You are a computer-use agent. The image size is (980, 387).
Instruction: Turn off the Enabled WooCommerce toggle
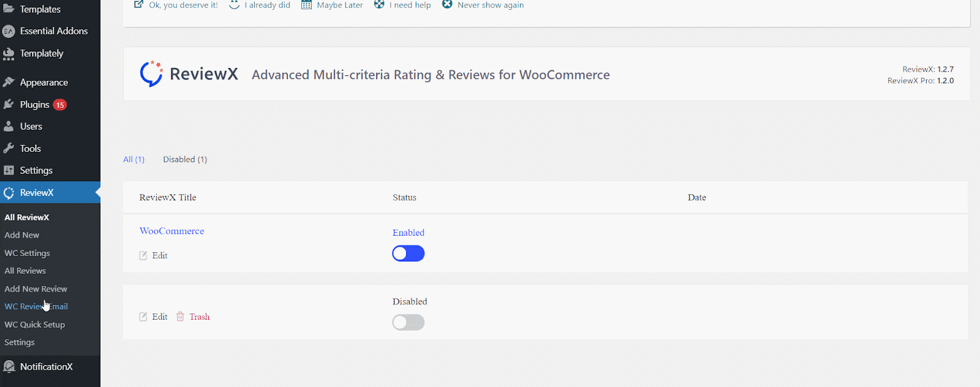point(408,254)
